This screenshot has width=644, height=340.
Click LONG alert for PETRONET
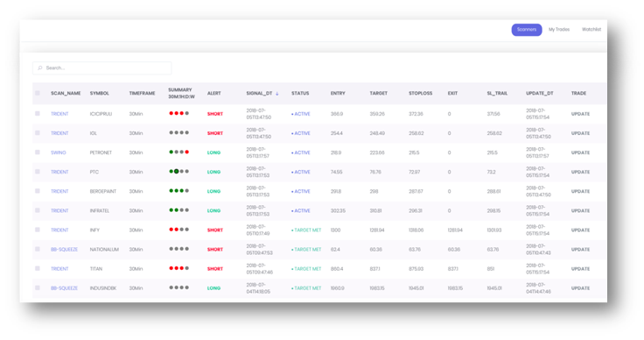pyautogui.click(x=213, y=152)
